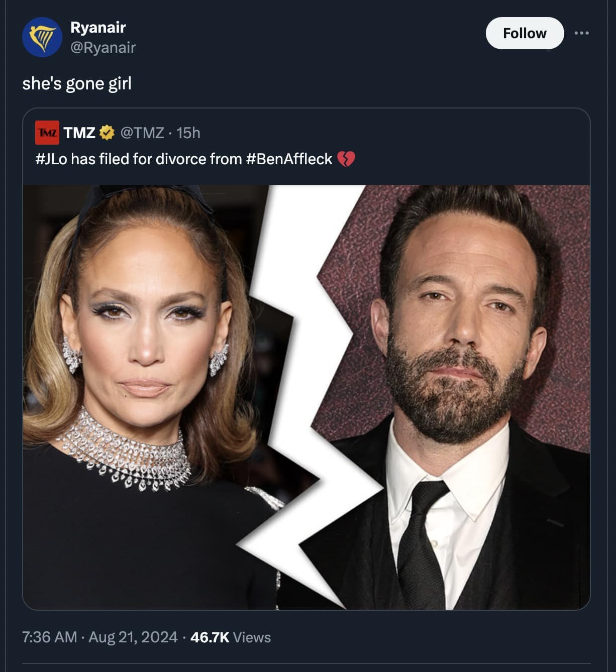Select the @TMZ handle
Screen dimensions: 616x672
coord(143,133)
